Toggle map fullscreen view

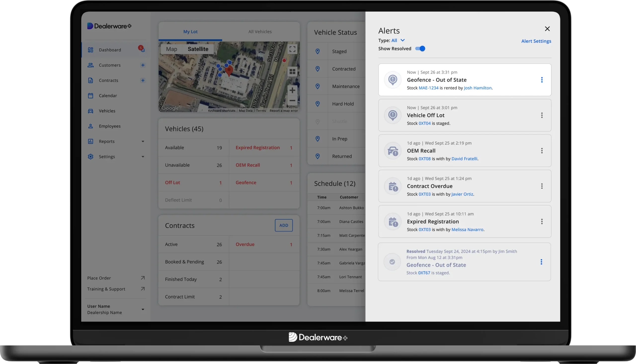point(292,49)
